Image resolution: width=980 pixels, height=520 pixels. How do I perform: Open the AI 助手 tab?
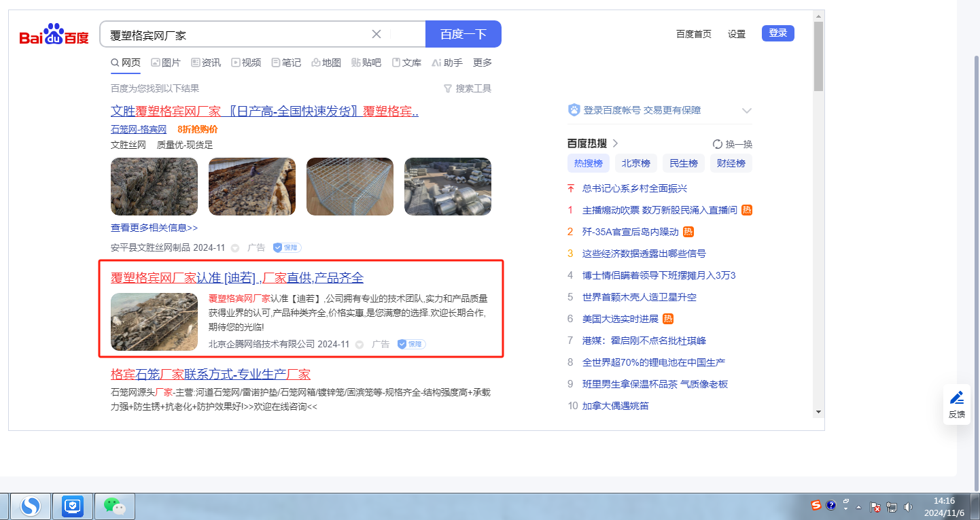[447, 63]
